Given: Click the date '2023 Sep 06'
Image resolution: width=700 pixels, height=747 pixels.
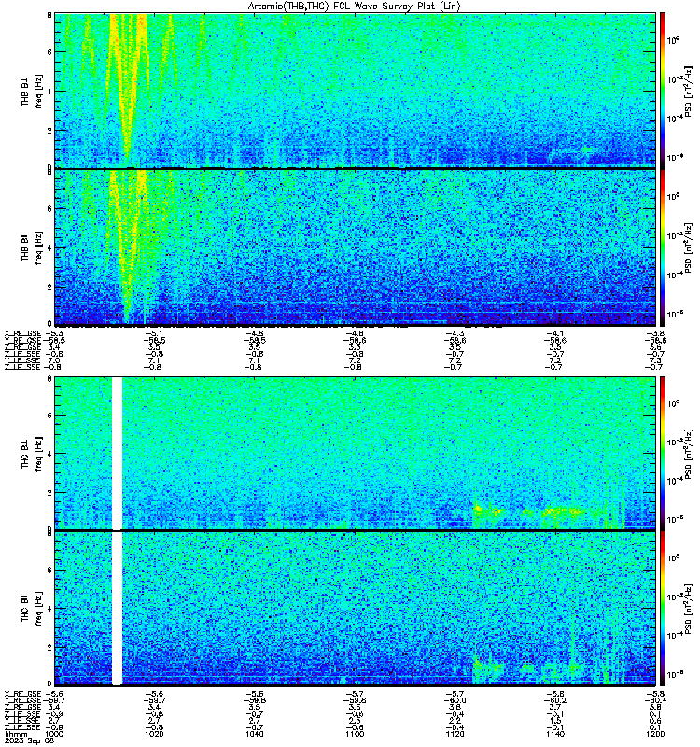Looking at the screenshot, I should (29, 740).
